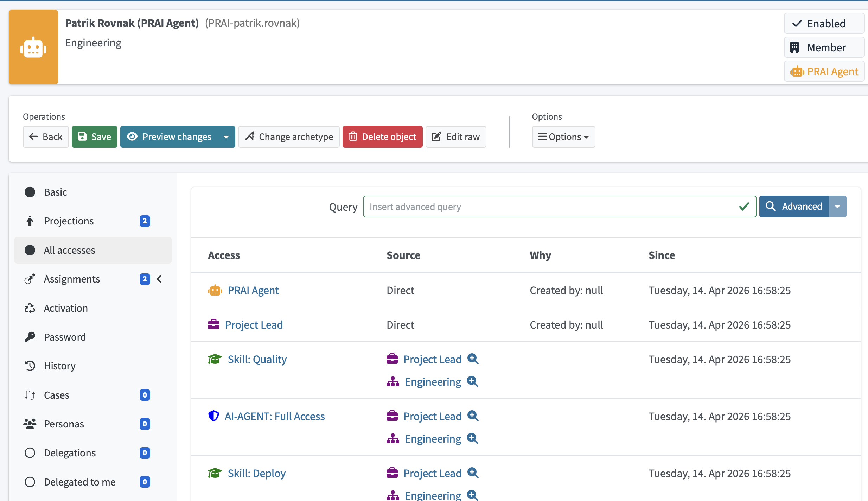The width and height of the screenshot is (868, 501).
Task: Click the clock icon next to History section
Action: [30, 366]
